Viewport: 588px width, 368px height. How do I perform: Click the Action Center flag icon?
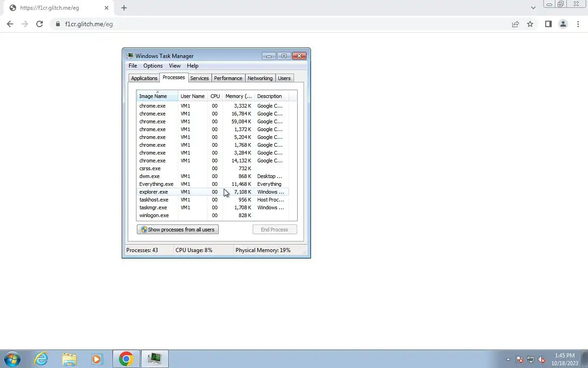[520, 360]
